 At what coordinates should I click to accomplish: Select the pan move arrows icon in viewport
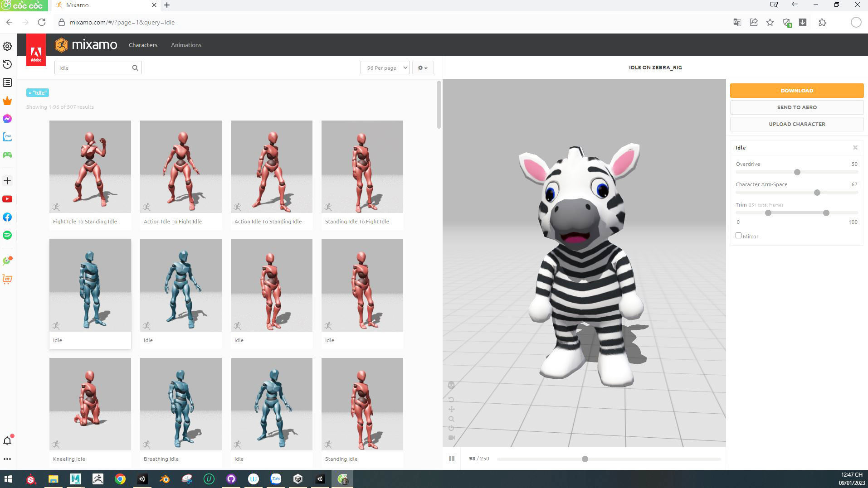coord(451,409)
